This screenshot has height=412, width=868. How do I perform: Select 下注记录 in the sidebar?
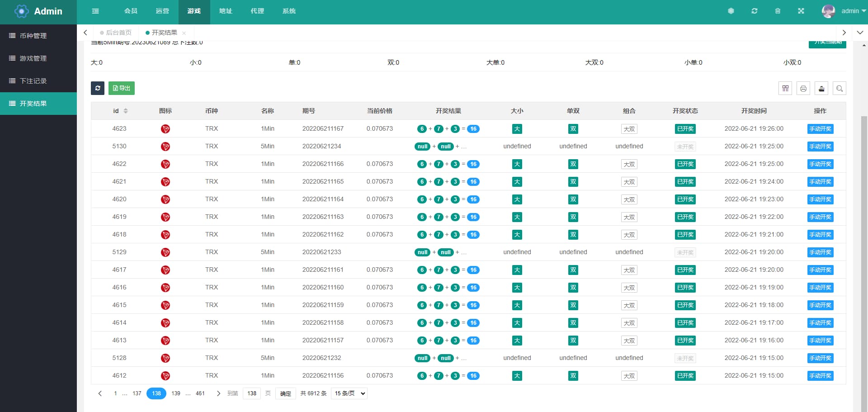33,81
